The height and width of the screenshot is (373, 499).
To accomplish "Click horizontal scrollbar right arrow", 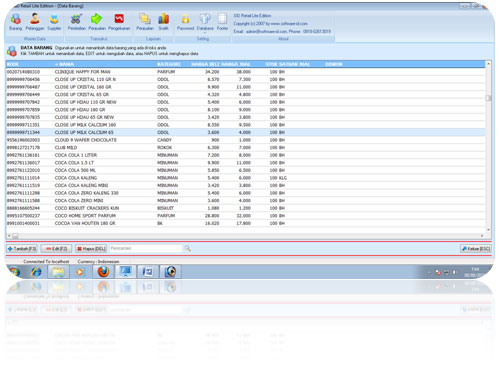I will (482, 236).
